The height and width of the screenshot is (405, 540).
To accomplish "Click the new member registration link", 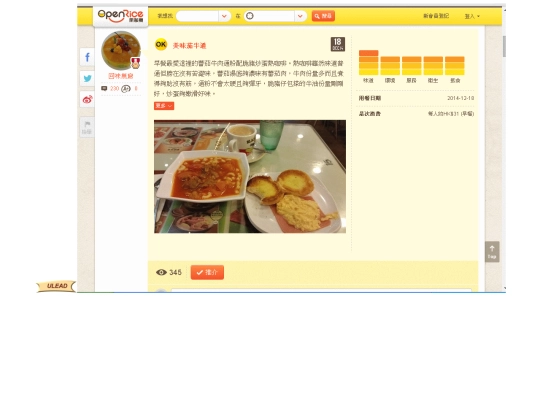I will tap(436, 16).
